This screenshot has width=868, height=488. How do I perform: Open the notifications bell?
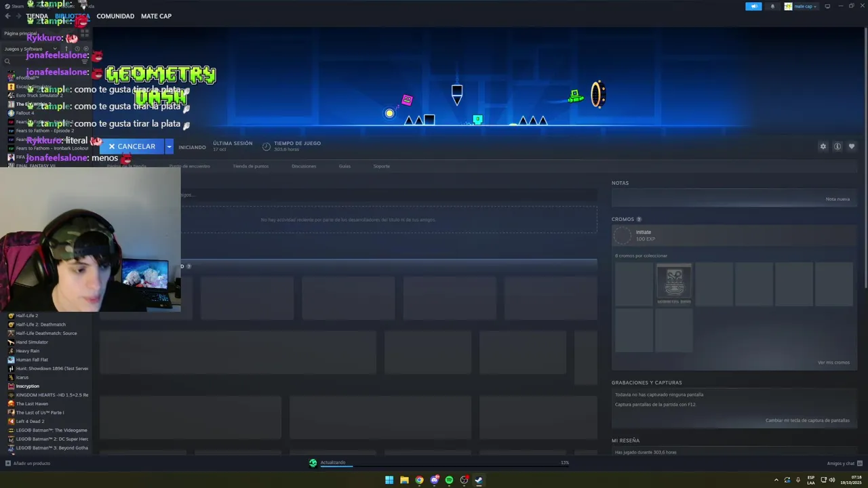[x=772, y=6]
